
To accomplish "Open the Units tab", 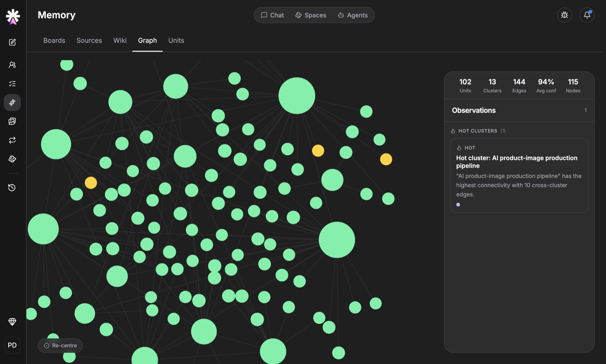I will pyautogui.click(x=176, y=40).
